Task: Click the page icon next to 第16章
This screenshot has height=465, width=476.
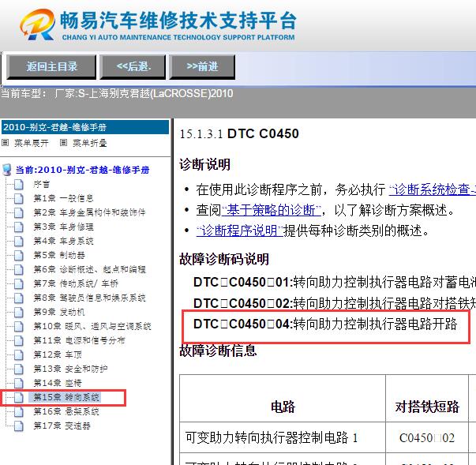Action: click(19, 411)
